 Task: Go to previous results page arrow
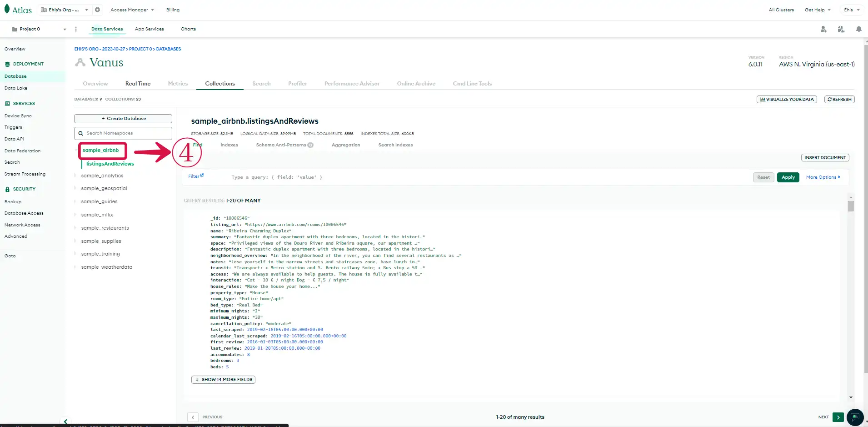pos(193,417)
